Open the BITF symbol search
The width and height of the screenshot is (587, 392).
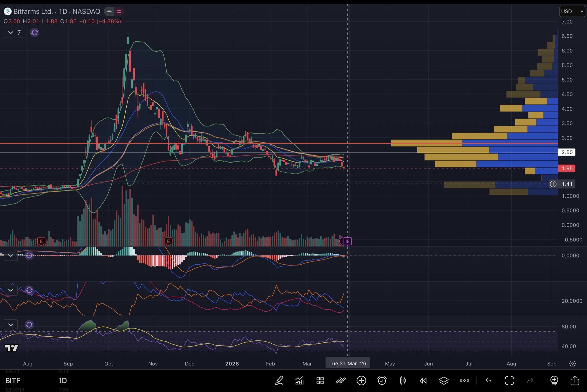click(13, 381)
